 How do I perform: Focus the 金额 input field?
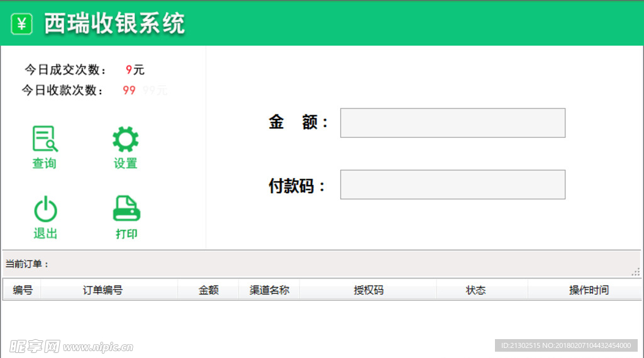pyautogui.click(x=452, y=123)
